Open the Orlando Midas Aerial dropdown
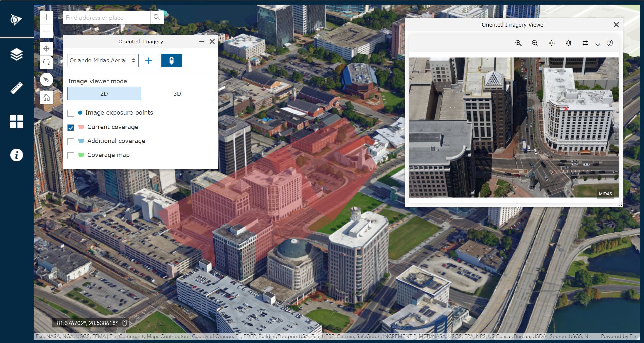644x343 pixels. (x=101, y=60)
